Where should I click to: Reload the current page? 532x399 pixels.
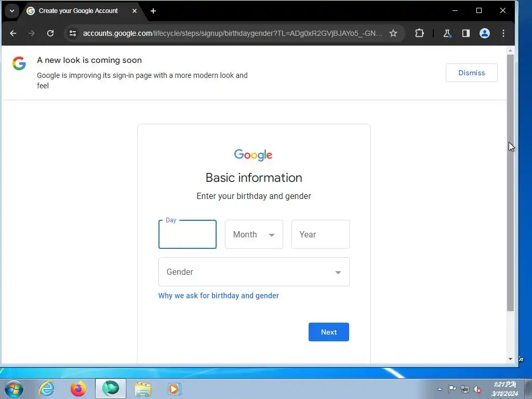coord(50,33)
